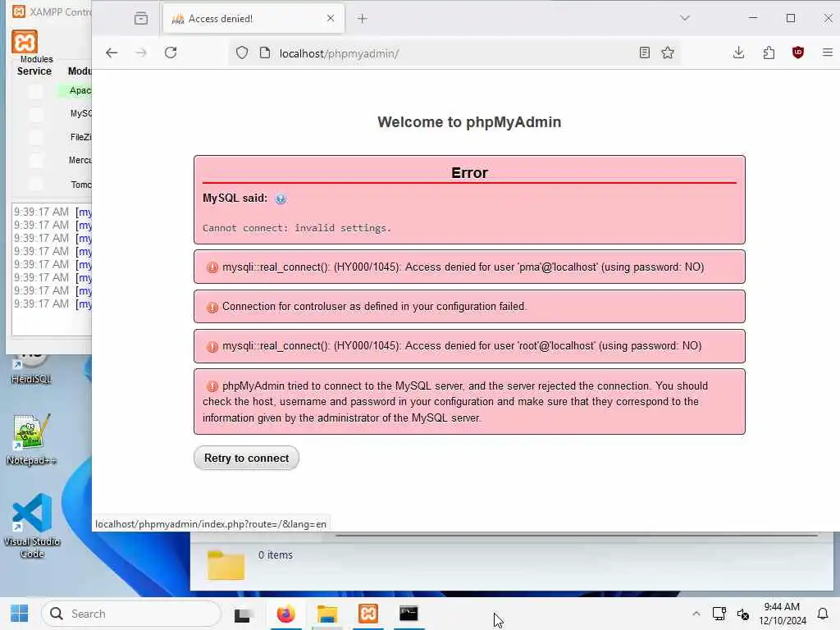Click Apache module label in XAMPP
This screenshot has height=630, width=840.
click(80, 90)
